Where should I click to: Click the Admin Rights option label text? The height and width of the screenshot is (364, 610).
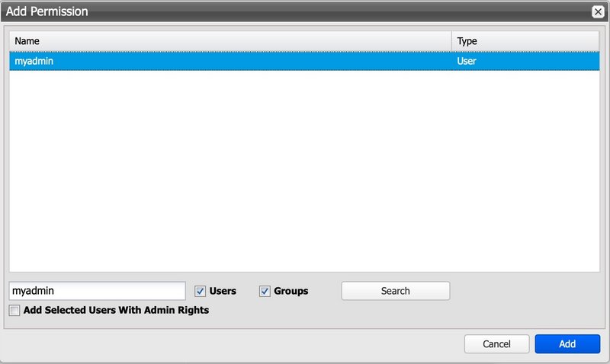[x=116, y=311]
